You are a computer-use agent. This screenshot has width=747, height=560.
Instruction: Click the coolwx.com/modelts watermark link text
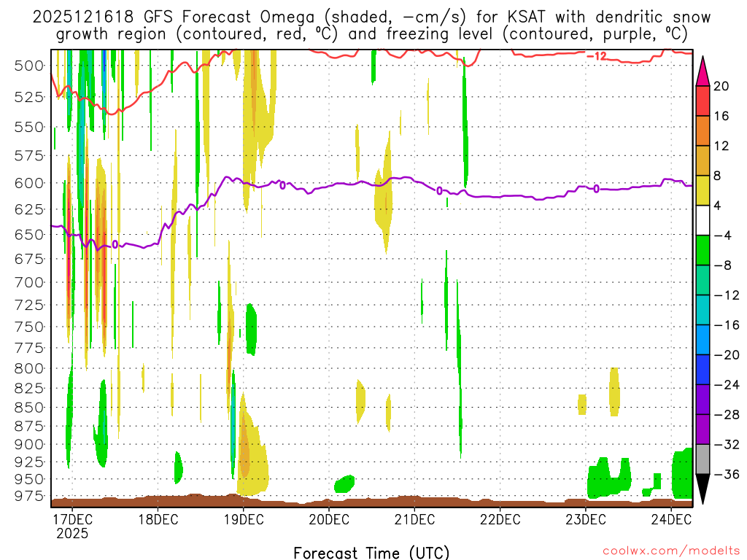[x=671, y=551]
